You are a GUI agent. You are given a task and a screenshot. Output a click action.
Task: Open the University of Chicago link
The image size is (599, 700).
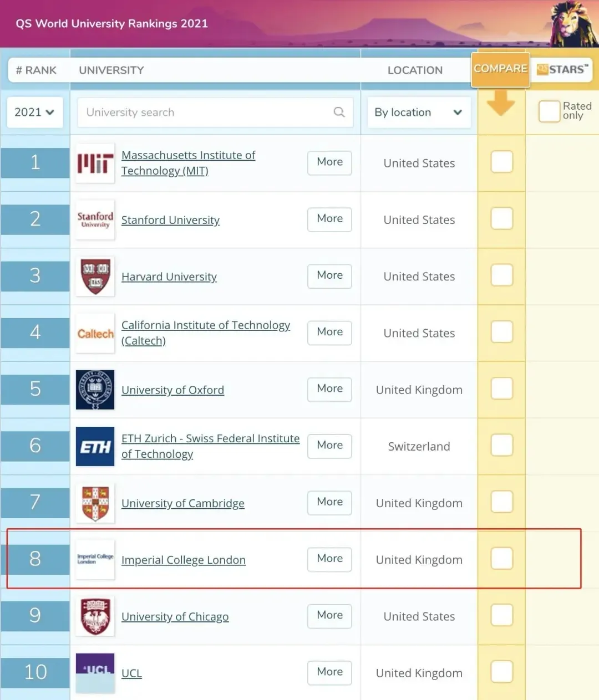click(175, 616)
